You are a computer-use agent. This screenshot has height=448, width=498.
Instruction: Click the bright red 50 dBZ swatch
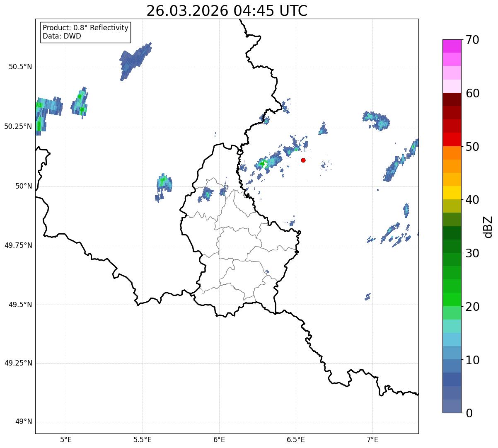pos(452,140)
